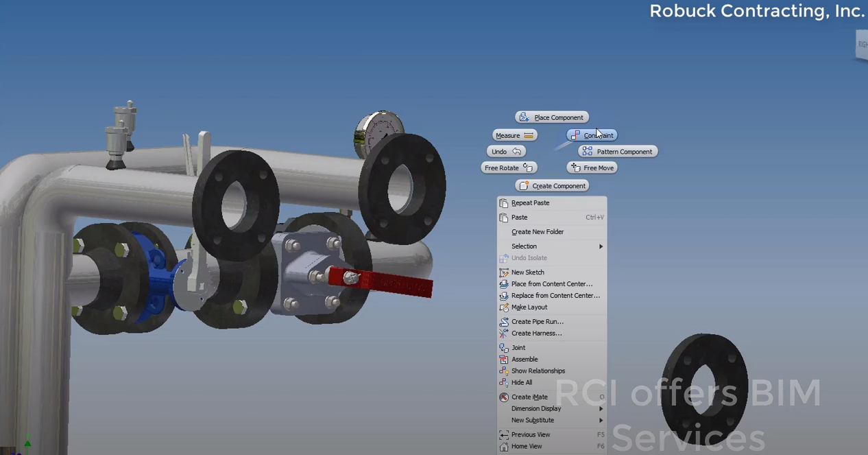This screenshot has width=868, height=455.
Task: Click the Repeat Paste clipboard icon
Action: click(504, 203)
